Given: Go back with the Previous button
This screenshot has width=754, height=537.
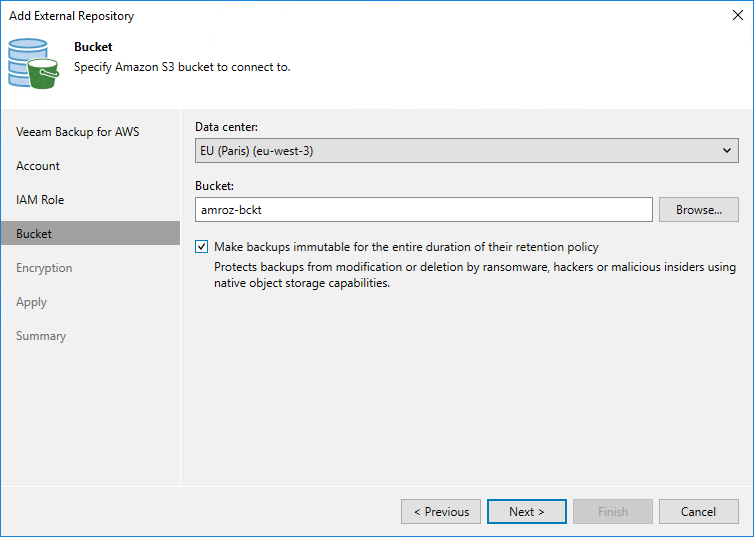Looking at the screenshot, I should (441, 512).
